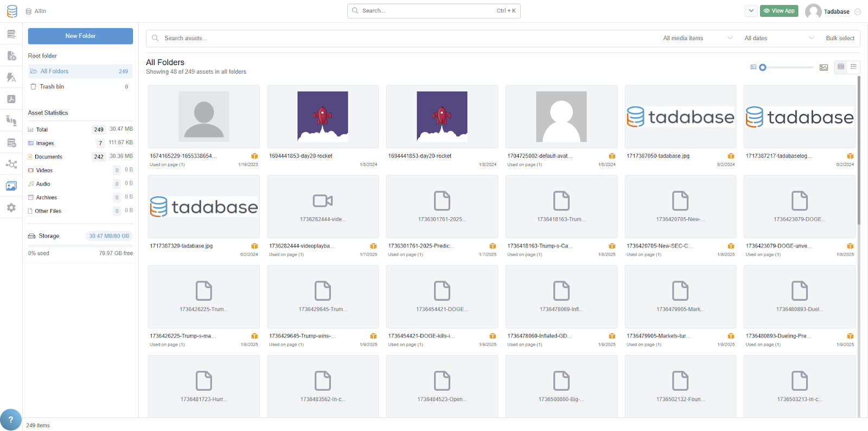Image resolution: width=868 pixels, height=431 pixels.
Task: Focus the Search assets input field
Action: click(x=401, y=39)
